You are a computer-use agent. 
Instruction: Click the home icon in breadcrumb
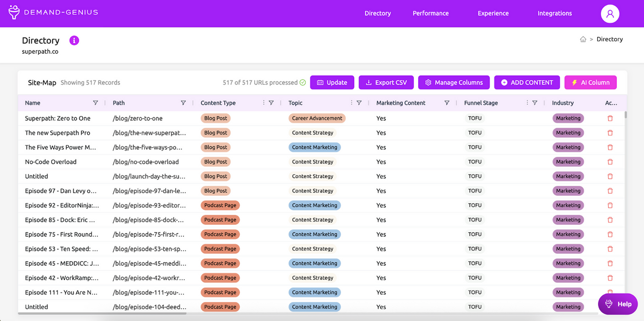pyautogui.click(x=583, y=40)
